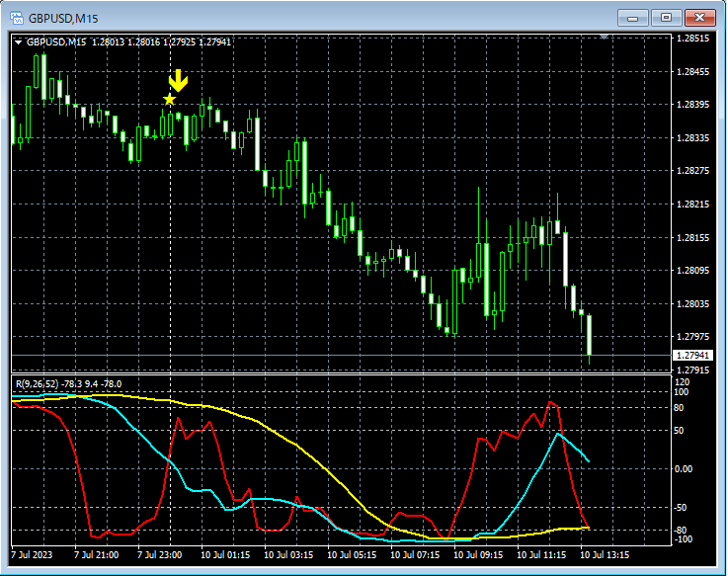Click the 1.27915 price scale label

[692, 370]
